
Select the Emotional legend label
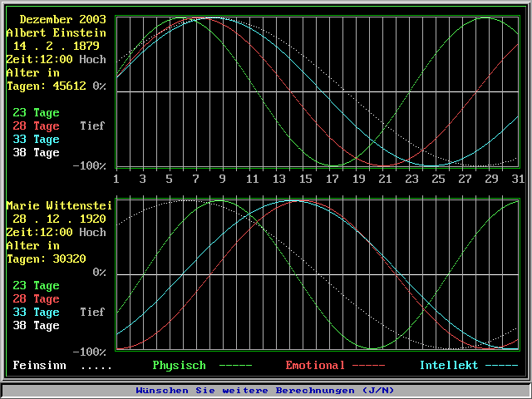315,365
